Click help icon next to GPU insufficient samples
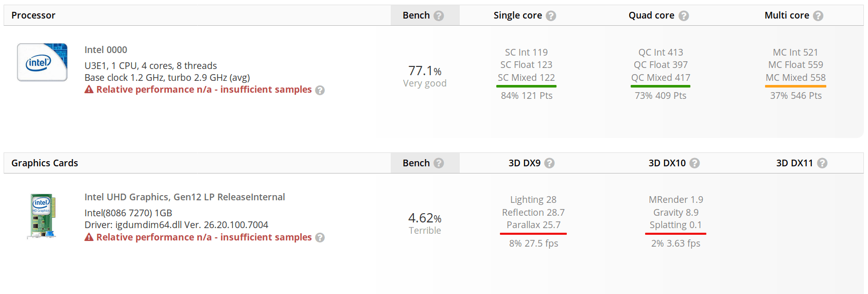The height and width of the screenshot is (294, 868). pyautogui.click(x=320, y=237)
